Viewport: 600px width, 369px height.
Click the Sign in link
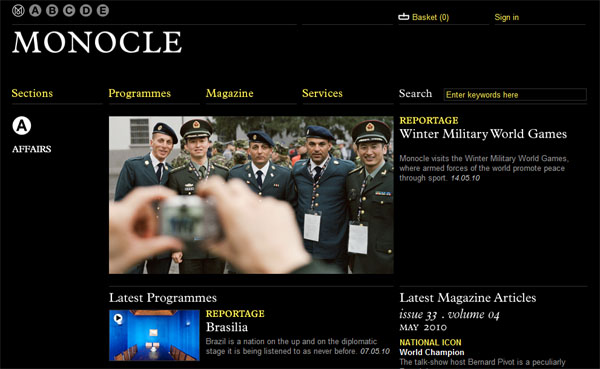click(x=506, y=17)
